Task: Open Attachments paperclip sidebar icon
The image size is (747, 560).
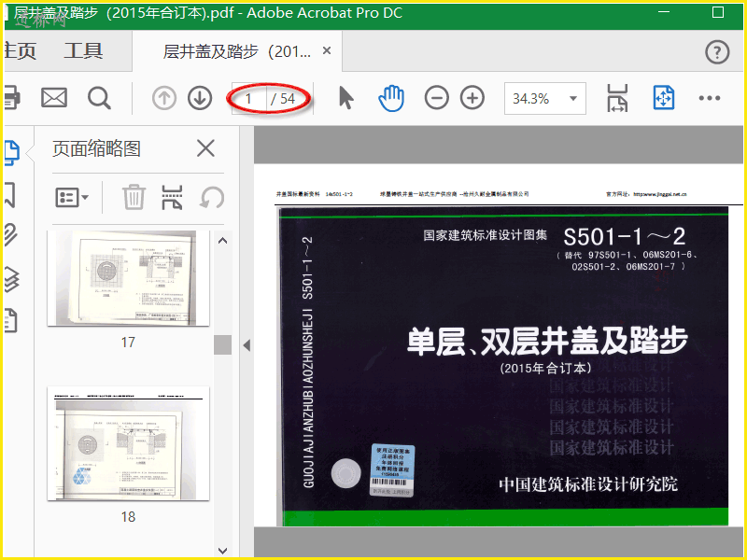Action: click(11, 234)
